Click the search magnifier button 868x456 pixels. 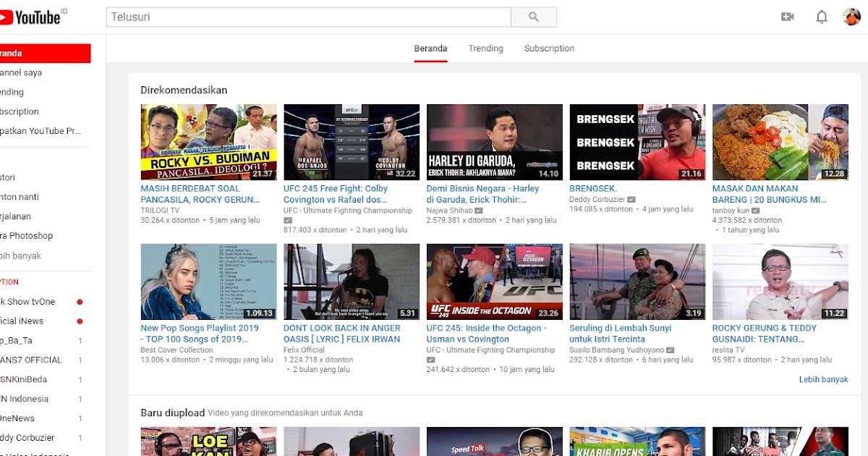[x=534, y=17]
